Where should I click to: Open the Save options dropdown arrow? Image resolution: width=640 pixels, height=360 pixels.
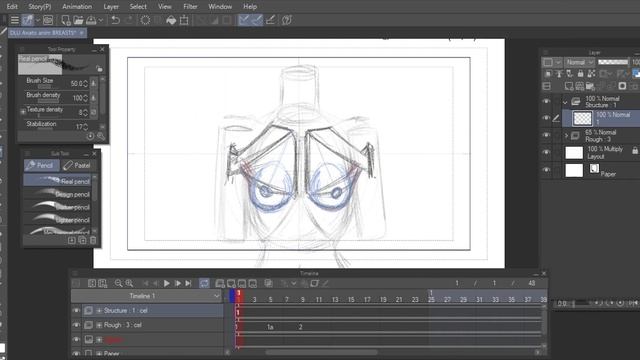tap(101, 20)
